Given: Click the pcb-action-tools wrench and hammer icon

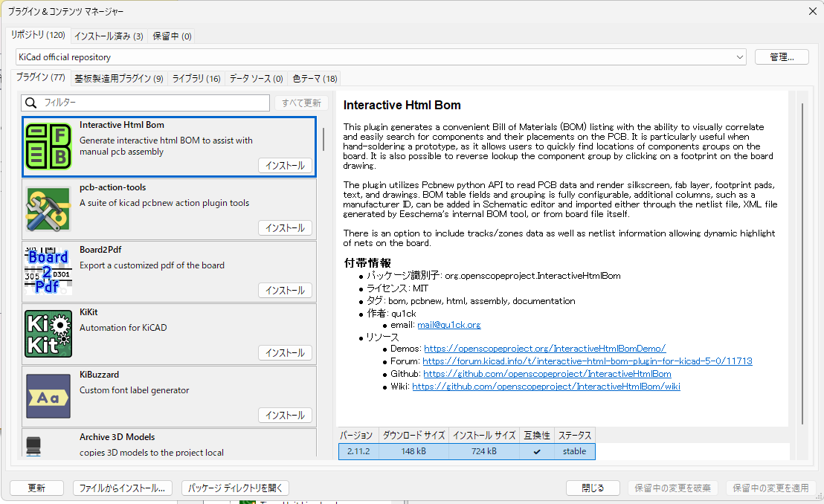Looking at the screenshot, I should (x=48, y=209).
